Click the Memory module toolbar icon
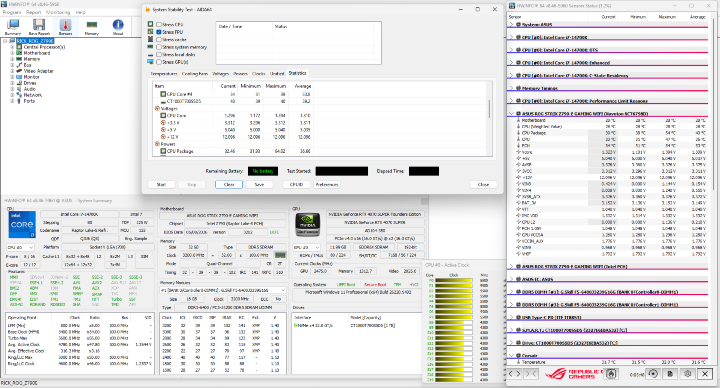 (x=91, y=27)
